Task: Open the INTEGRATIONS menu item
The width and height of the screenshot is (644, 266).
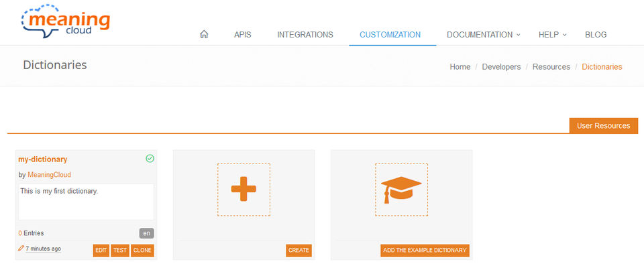Action: coord(305,35)
